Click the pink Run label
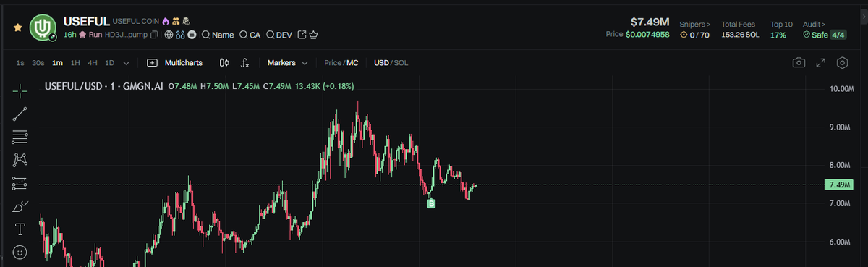Viewport: 868px width, 267px height. 90,34
